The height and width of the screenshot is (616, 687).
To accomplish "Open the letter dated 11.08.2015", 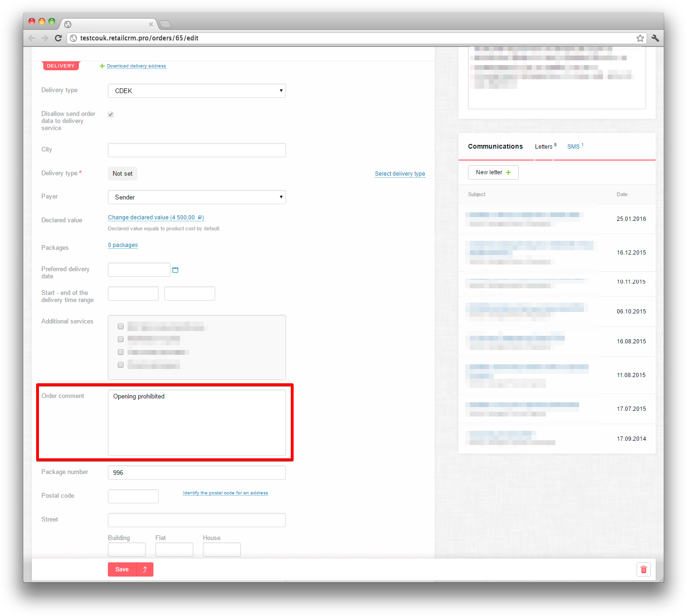I will pos(557,375).
